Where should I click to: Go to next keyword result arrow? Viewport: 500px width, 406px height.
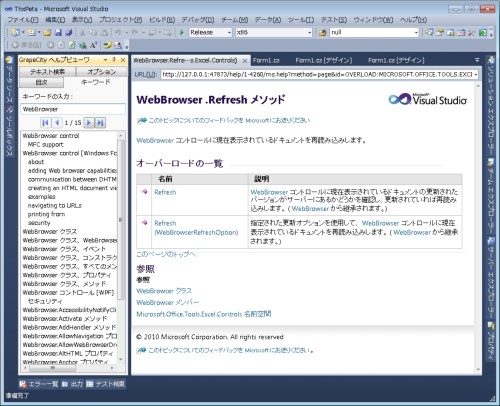tap(89, 123)
